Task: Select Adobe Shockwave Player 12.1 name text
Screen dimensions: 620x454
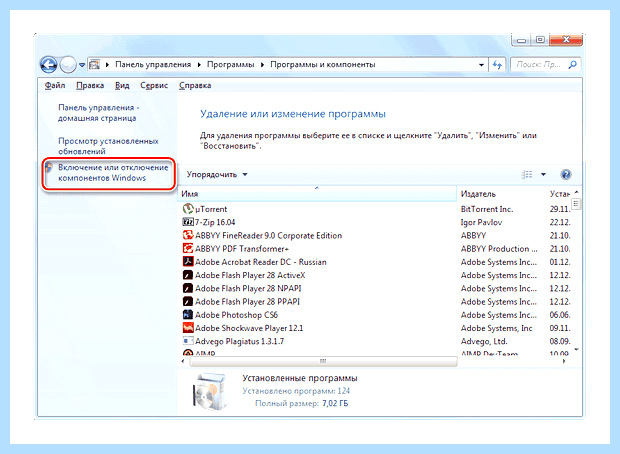Action: point(249,328)
